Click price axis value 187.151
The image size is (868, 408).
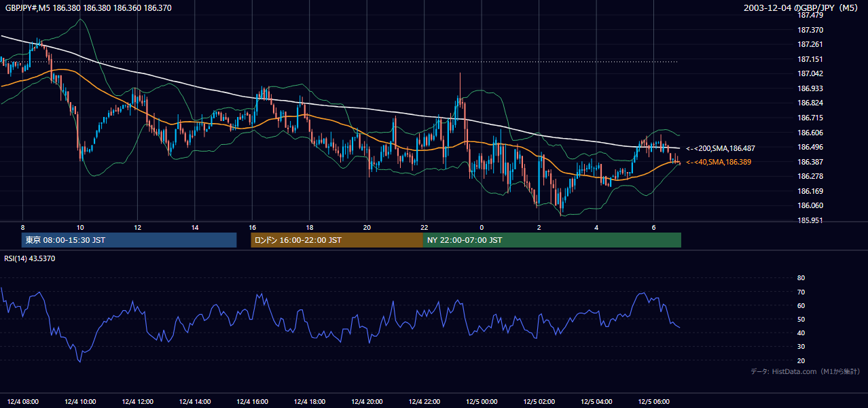point(810,59)
